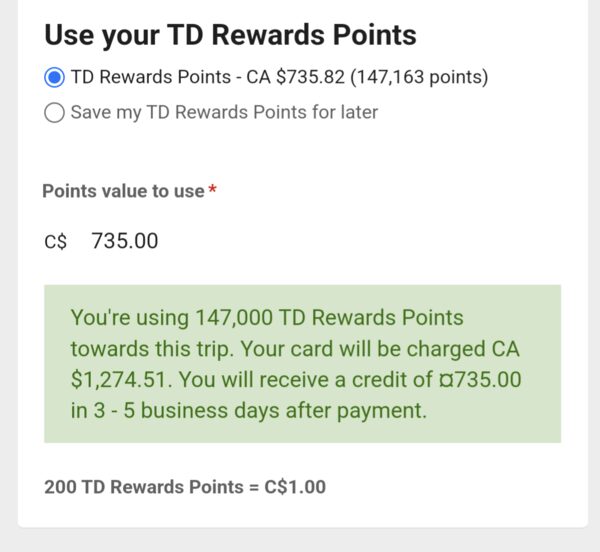Viewport: 600px width, 552px height.
Task: Click the green points confirmation message box
Action: pyautogui.click(x=301, y=363)
